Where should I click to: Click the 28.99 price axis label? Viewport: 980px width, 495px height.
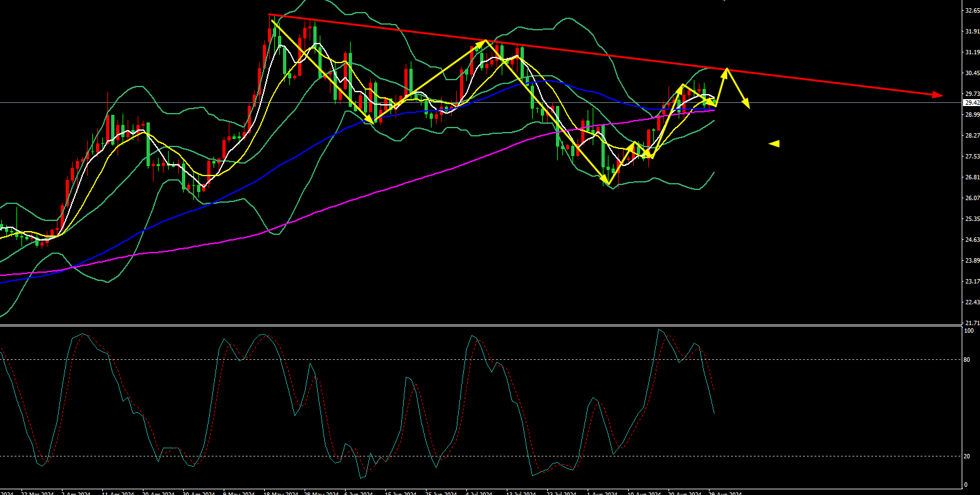972,114
